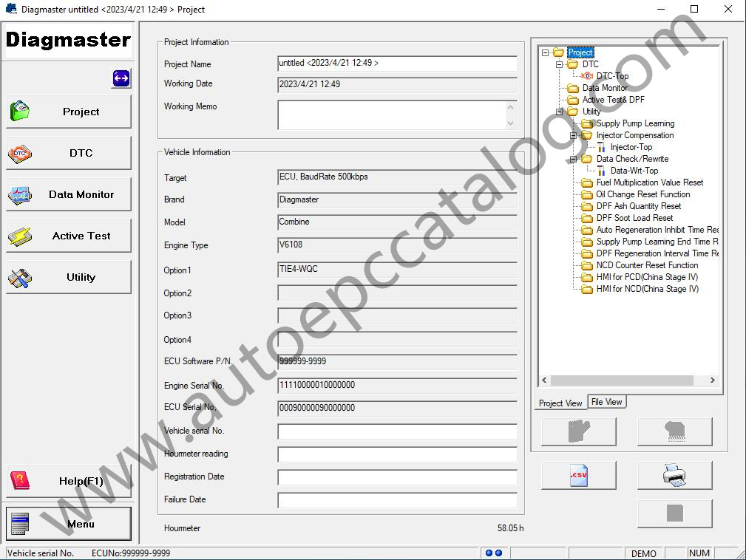
Task: Click the ECU Serial No. field
Action: point(397,409)
